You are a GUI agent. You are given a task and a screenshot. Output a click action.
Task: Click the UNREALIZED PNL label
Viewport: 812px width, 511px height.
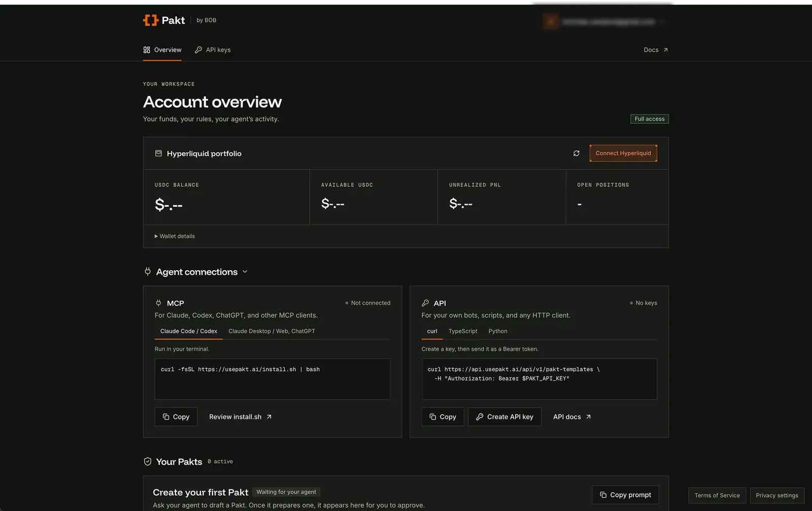click(x=475, y=185)
